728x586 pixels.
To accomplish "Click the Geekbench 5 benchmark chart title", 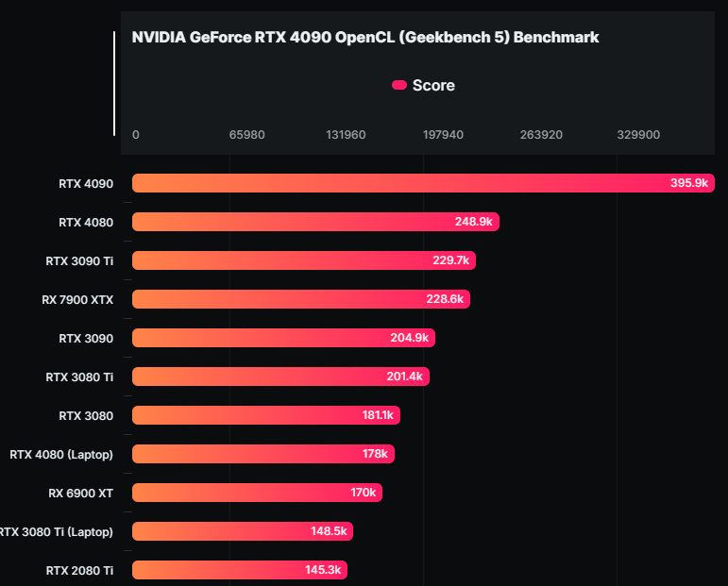I will tap(365, 38).
